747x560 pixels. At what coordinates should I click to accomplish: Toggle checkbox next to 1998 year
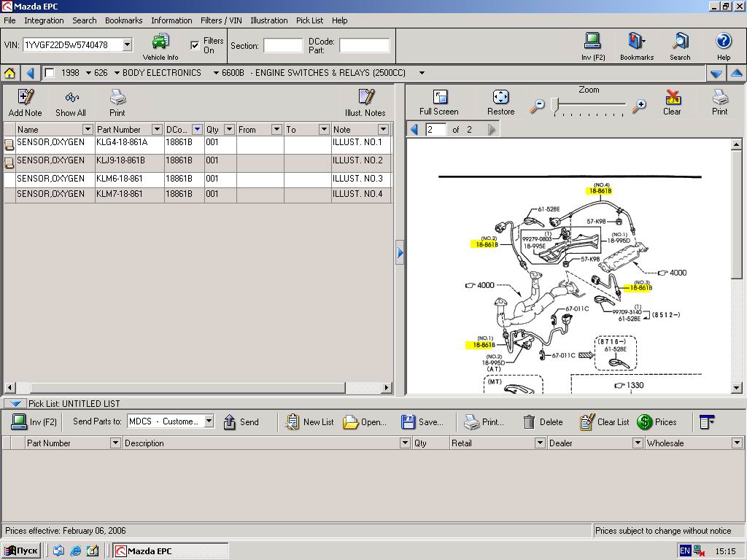(x=50, y=73)
